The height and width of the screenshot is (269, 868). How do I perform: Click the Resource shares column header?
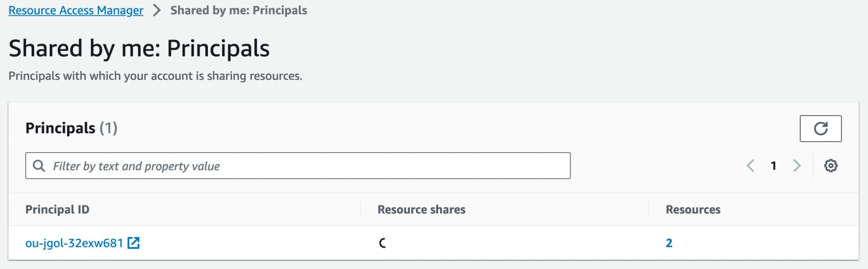pyautogui.click(x=421, y=209)
